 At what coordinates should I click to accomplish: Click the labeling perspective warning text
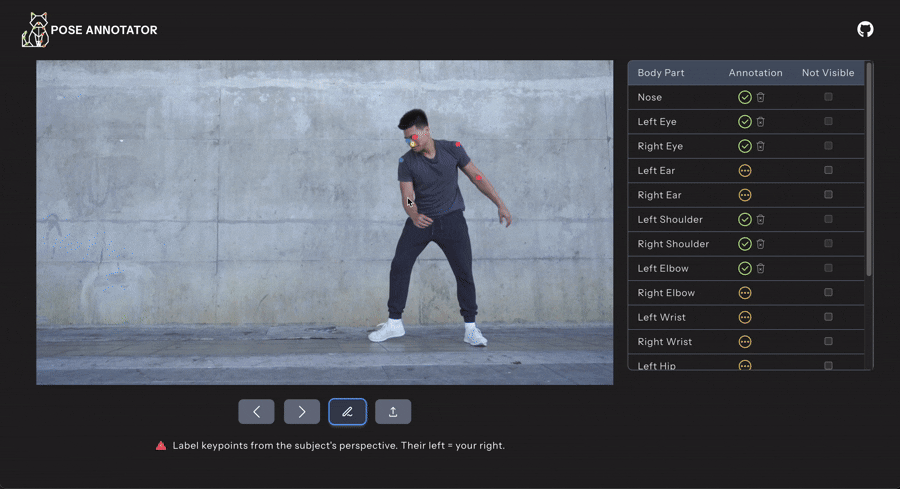click(x=339, y=445)
